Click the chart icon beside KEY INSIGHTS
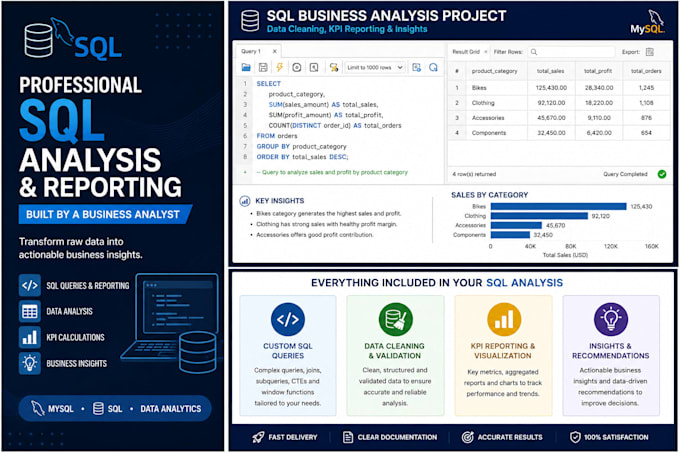 (245, 201)
